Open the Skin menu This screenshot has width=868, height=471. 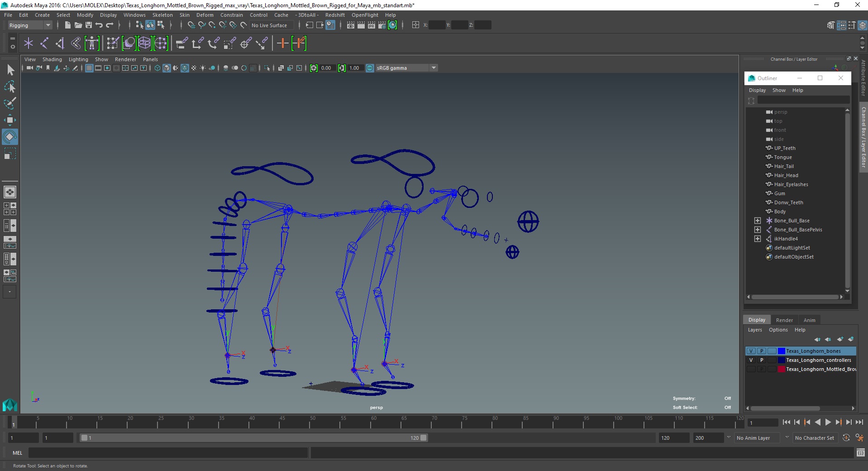tap(185, 15)
